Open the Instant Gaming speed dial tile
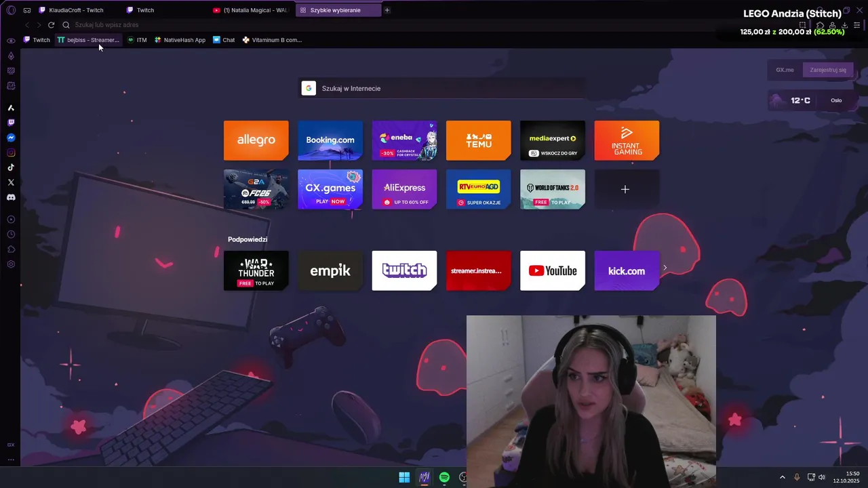The image size is (868, 488). pos(627,140)
